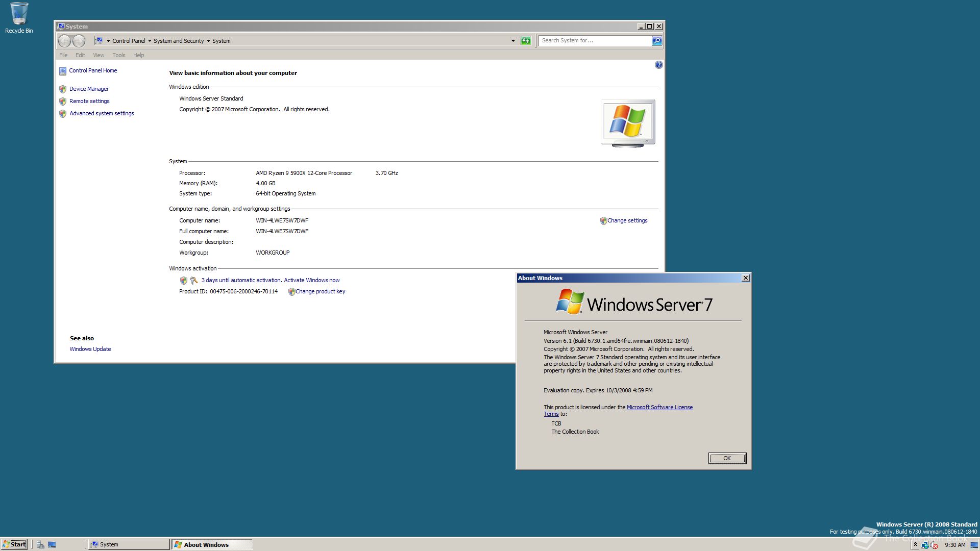980x551 pixels.
Task: Click Show Desktop icon in quick launch
Action: [x=52, y=544]
